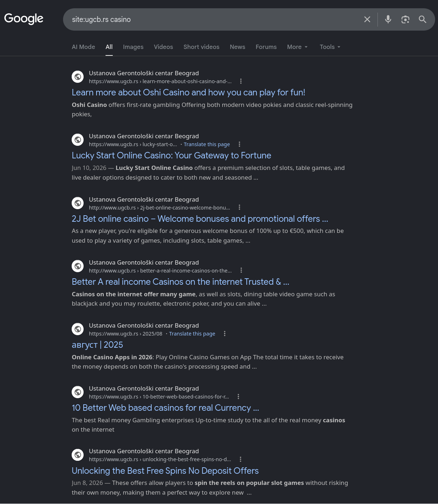Go to the Google logo homepage
438x504 pixels.
click(24, 19)
